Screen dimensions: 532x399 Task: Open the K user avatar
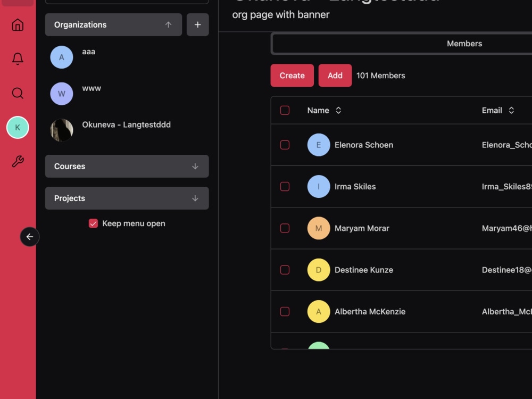(18, 127)
